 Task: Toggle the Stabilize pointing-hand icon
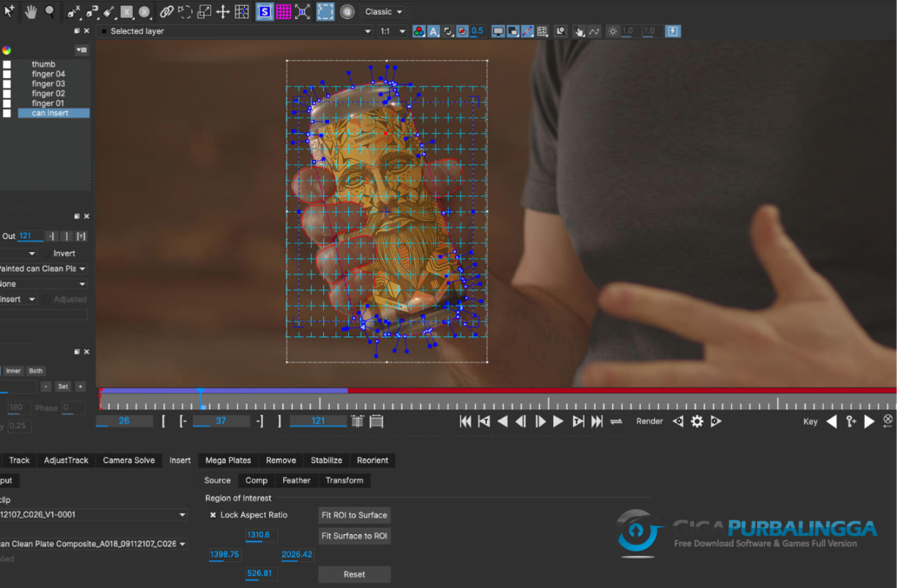579,31
